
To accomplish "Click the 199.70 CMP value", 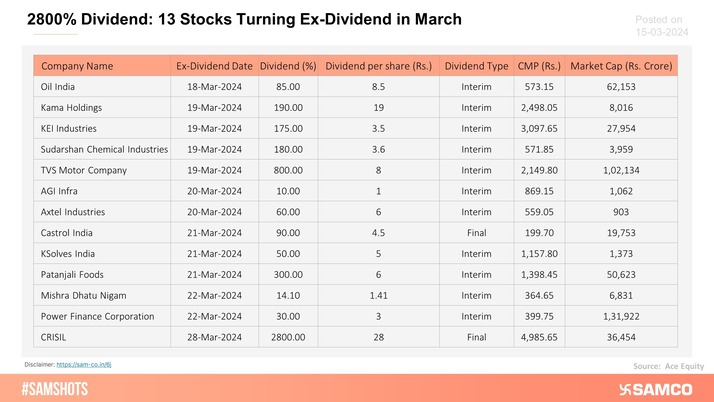I will point(539,233).
